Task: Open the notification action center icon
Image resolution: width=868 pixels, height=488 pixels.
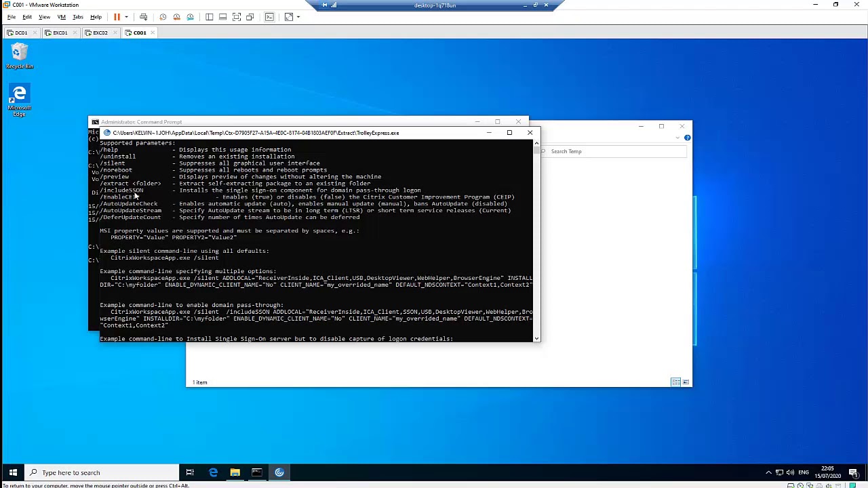Action: [x=853, y=472]
